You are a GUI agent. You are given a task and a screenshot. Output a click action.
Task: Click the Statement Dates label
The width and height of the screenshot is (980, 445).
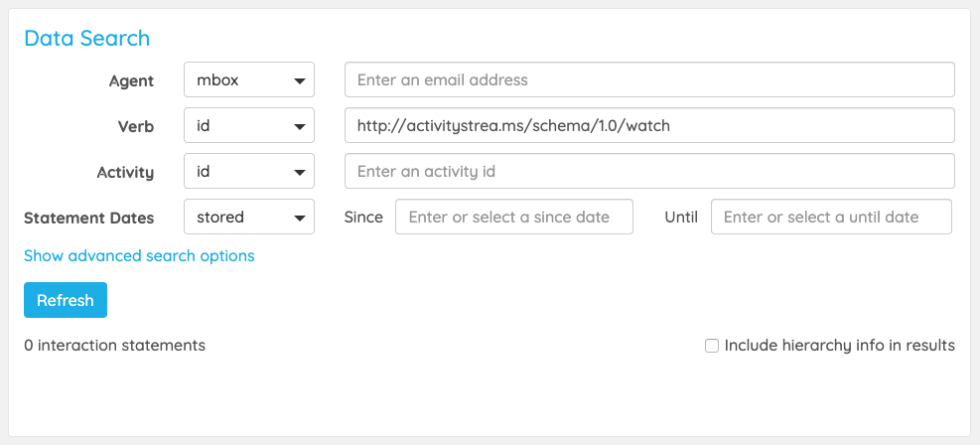pos(88,218)
